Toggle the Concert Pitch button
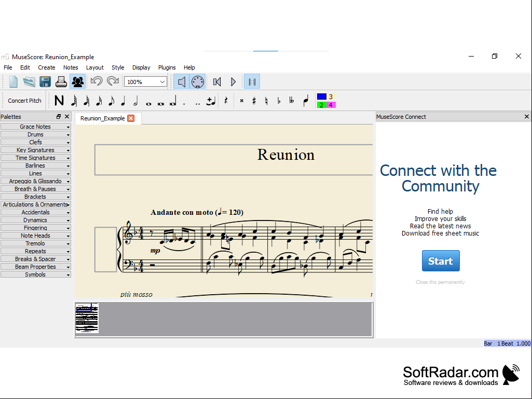 (x=24, y=101)
